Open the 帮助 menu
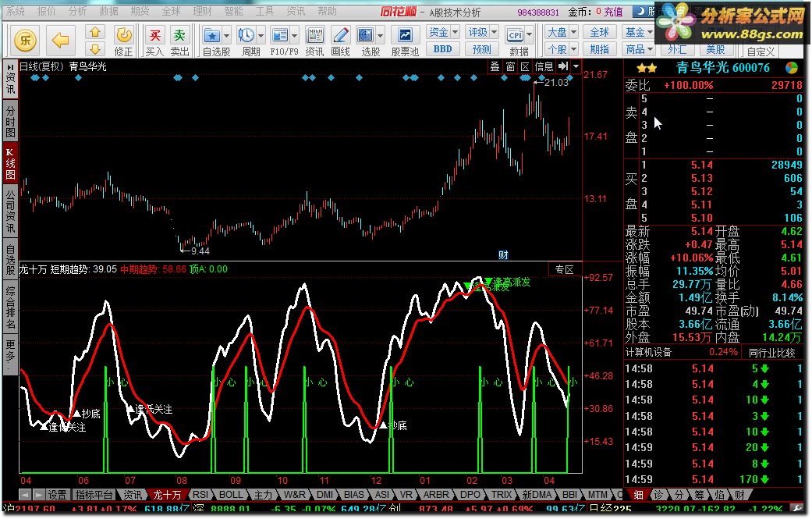Screen dimensions: 812x519 point(327,11)
